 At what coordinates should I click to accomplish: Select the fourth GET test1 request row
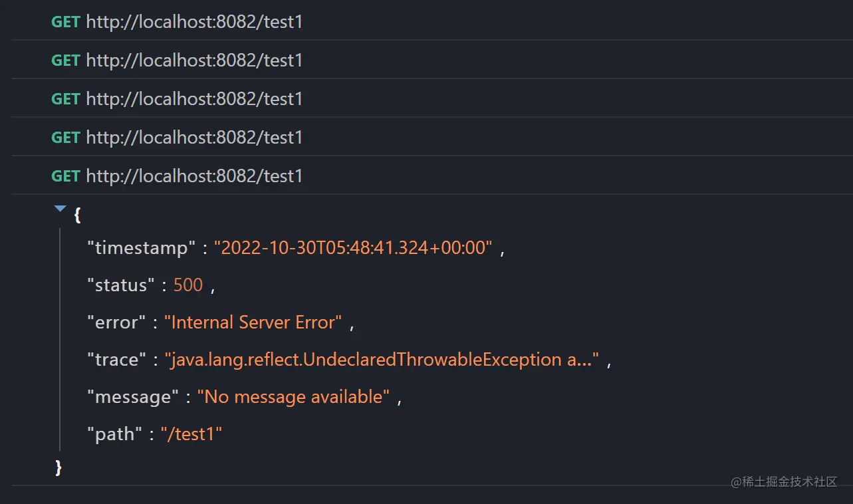[432, 137]
